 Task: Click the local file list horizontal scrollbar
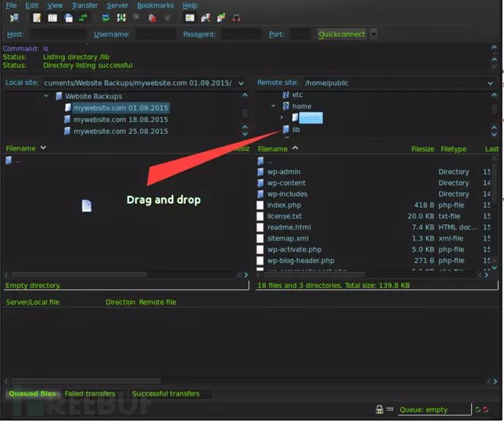click(x=79, y=275)
